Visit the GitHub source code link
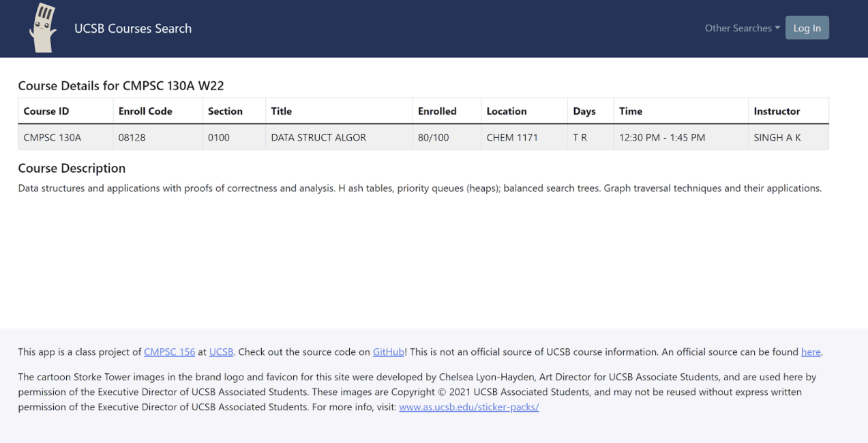The height and width of the screenshot is (443, 868). click(388, 352)
